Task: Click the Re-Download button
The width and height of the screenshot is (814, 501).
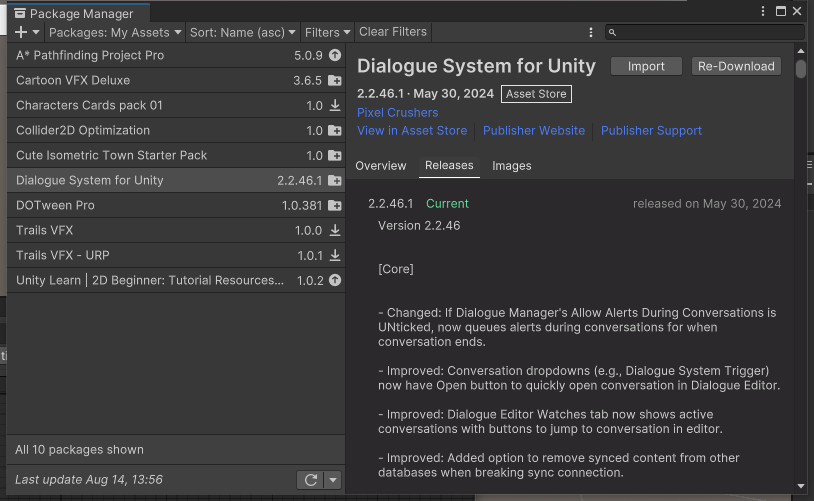Action: click(x=736, y=66)
